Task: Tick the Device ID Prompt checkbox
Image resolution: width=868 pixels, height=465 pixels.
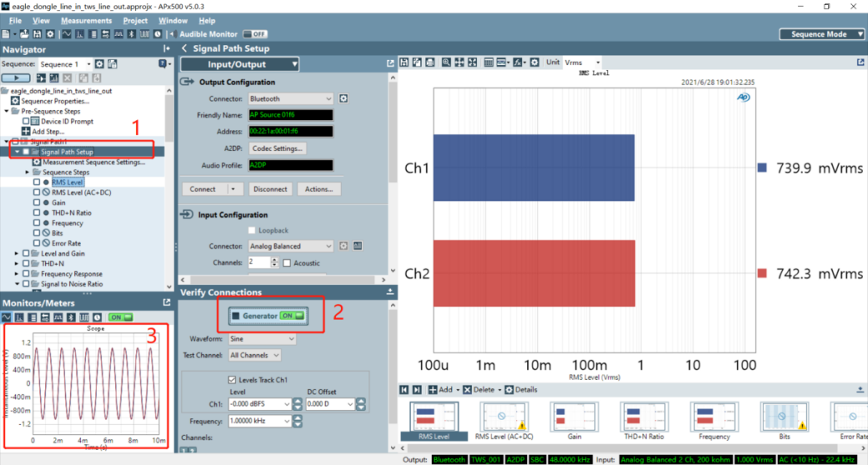Action: click(x=25, y=121)
